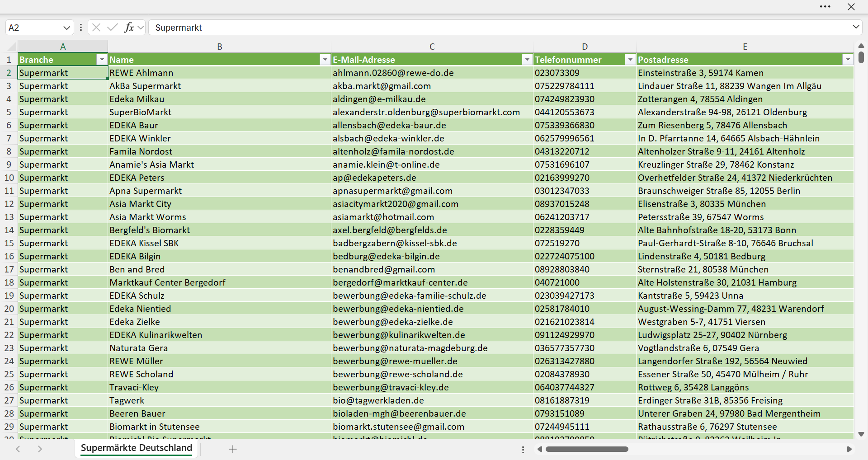Image resolution: width=868 pixels, height=460 pixels.
Task: Open Telefonnummer filter dropdown
Action: pyautogui.click(x=630, y=60)
